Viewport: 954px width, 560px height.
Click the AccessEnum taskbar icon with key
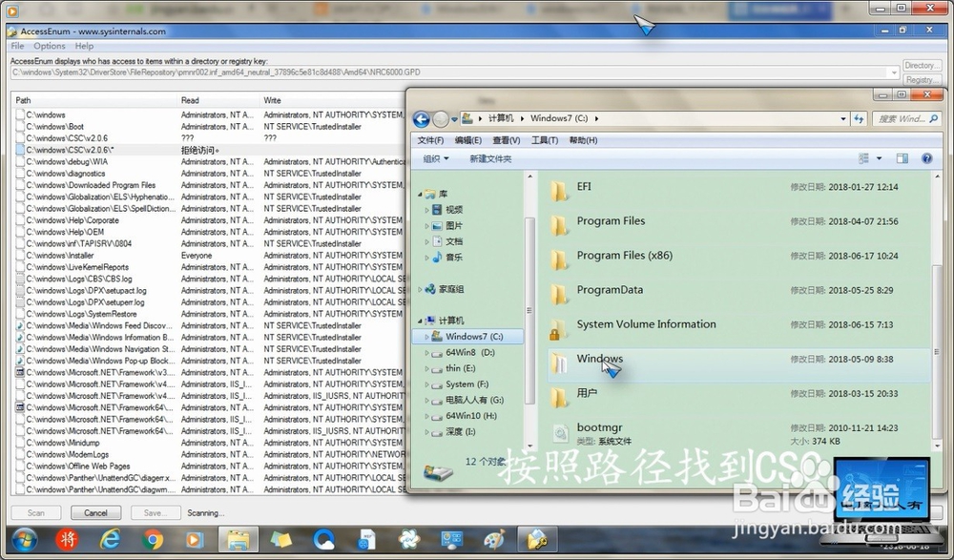(537, 539)
